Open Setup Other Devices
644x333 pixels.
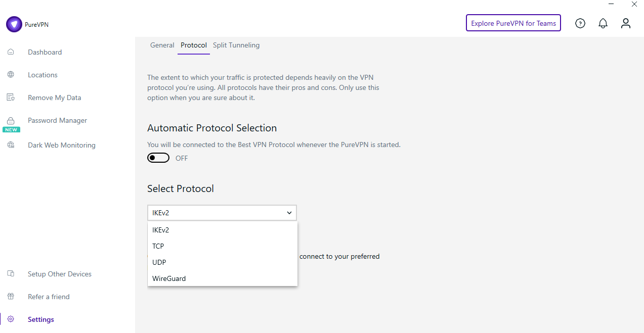(59, 273)
